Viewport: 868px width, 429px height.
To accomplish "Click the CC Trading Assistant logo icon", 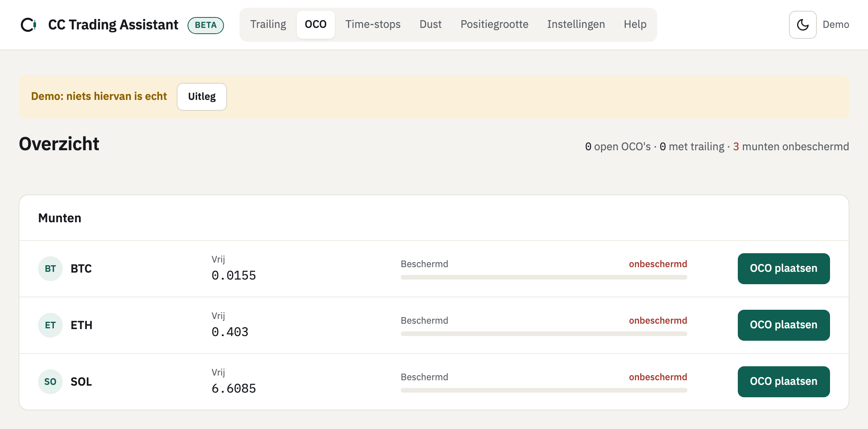I will (x=29, y=25).
